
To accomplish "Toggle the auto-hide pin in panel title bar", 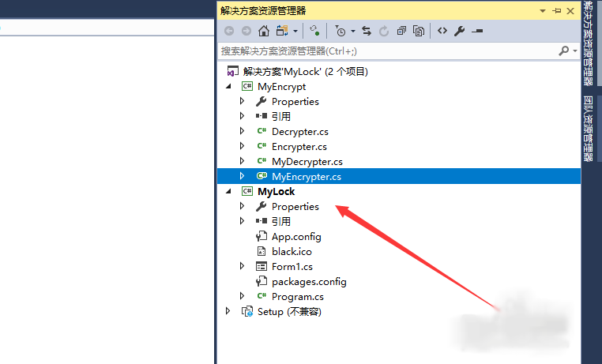I will click(x=557, y=11).
